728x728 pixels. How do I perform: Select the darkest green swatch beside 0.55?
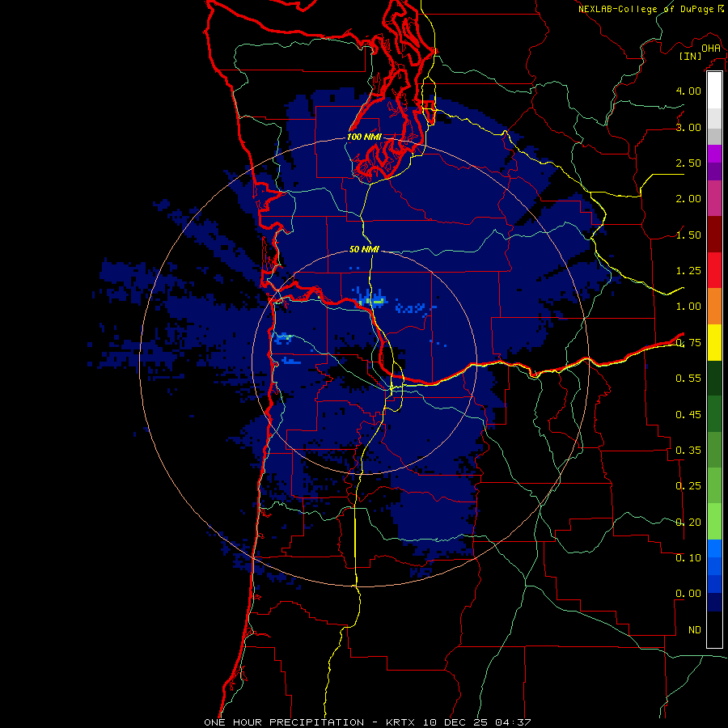[x=714, y=378]
